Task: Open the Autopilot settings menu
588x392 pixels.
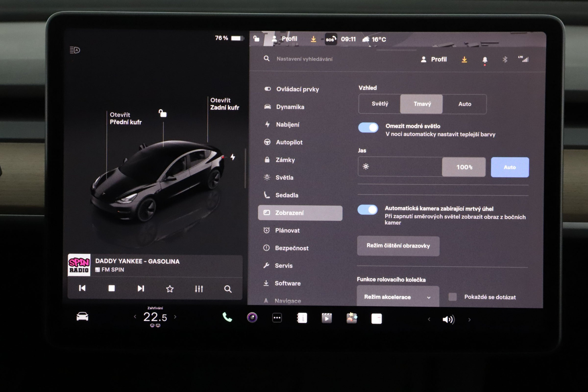Action: coord(289,142)
